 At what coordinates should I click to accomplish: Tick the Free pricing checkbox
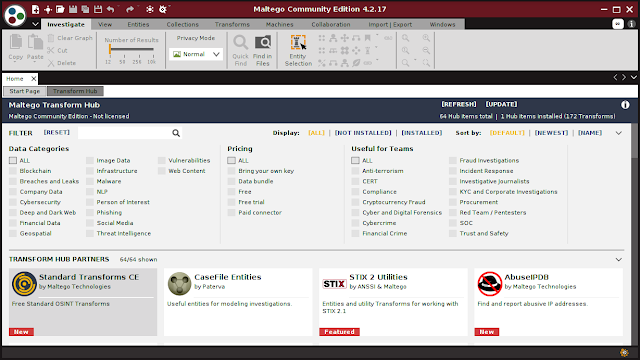[x=231, y=192]
